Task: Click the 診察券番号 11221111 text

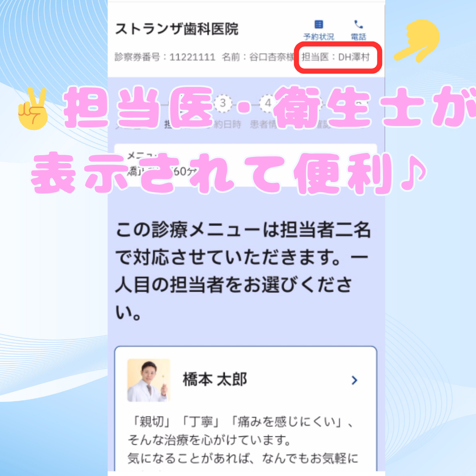Action: [165, 57]
